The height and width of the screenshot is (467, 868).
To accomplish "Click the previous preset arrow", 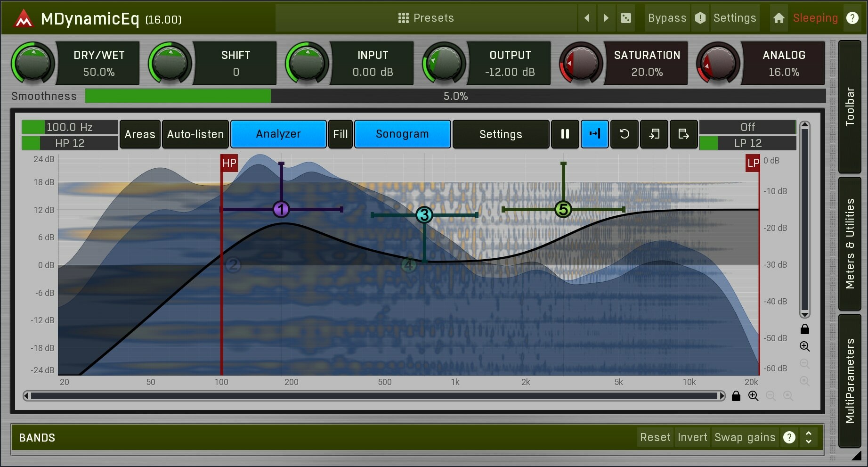I will (587, 18).
